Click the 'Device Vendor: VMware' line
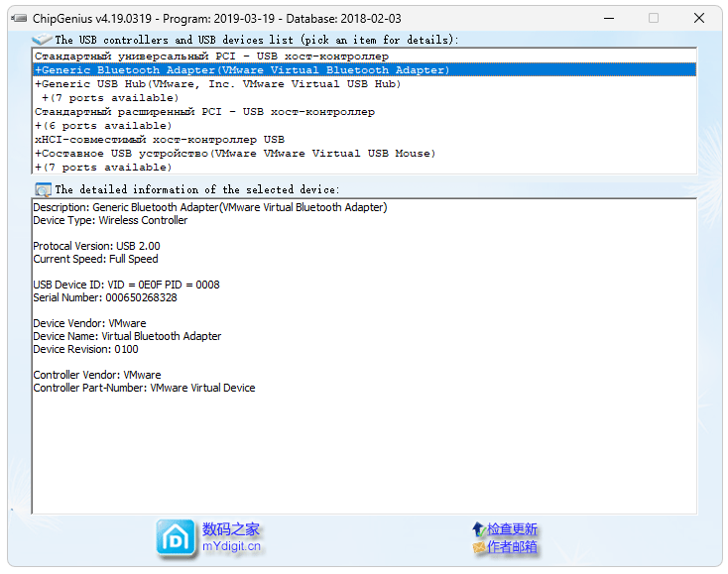 pyautogui.click(x=89, y=323)
